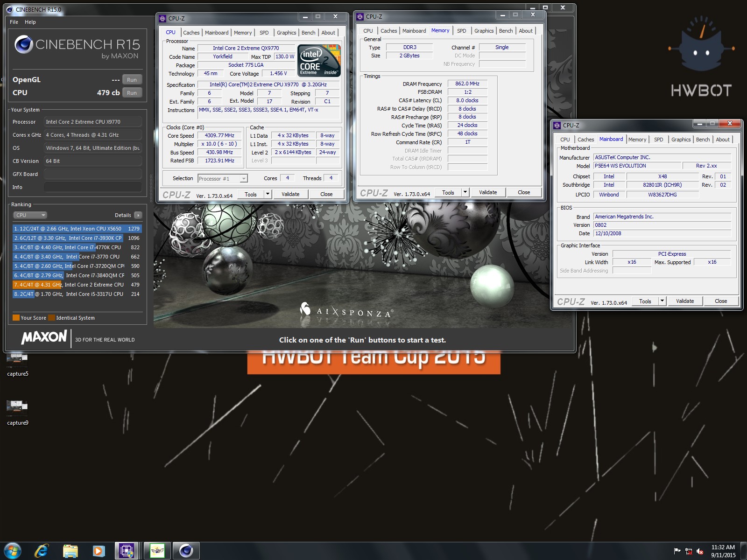
Task: Click the Intel Core 2 Extreme logo
Action: click(x=319, y=61)
